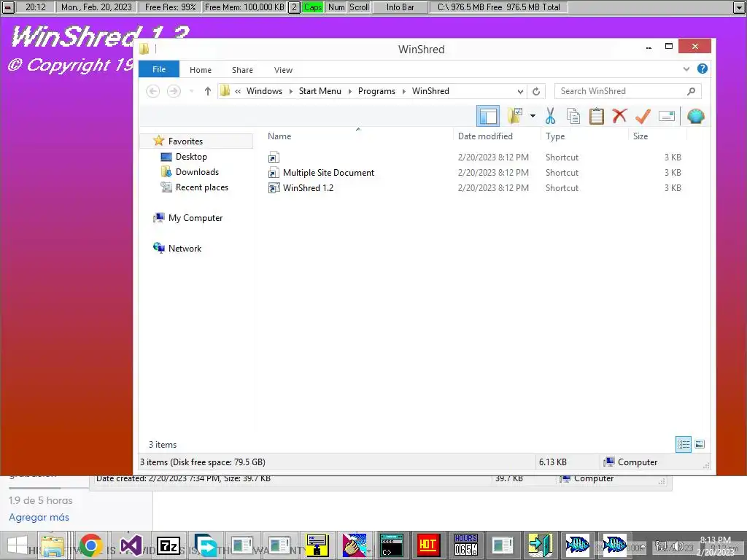
Task: Select My Computer in the navigation pane
Action: [196, 217]
